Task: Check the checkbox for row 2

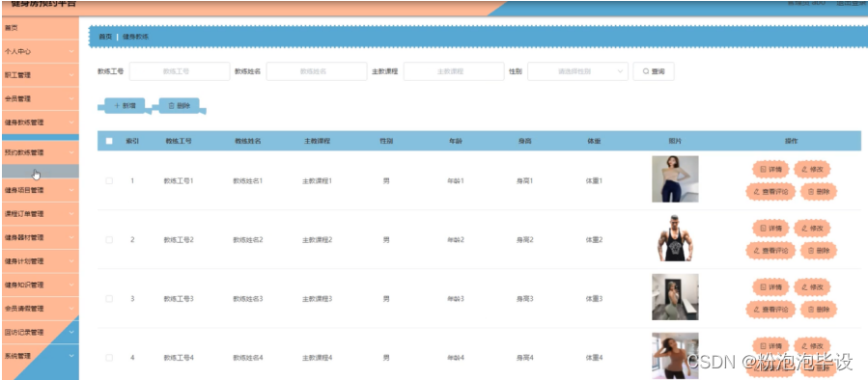Action: pos(109,240)
